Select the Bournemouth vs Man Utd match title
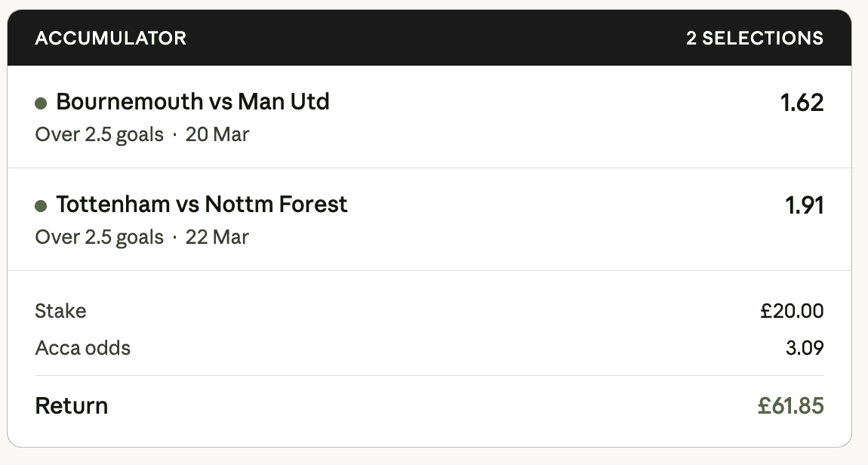The image size is (868, 465). (x=192, y=102)
